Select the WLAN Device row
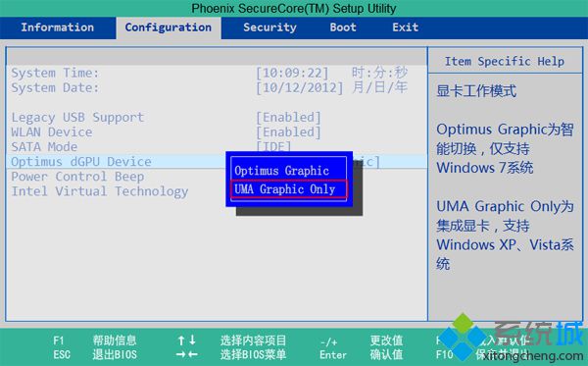 (x=217, y=132)
